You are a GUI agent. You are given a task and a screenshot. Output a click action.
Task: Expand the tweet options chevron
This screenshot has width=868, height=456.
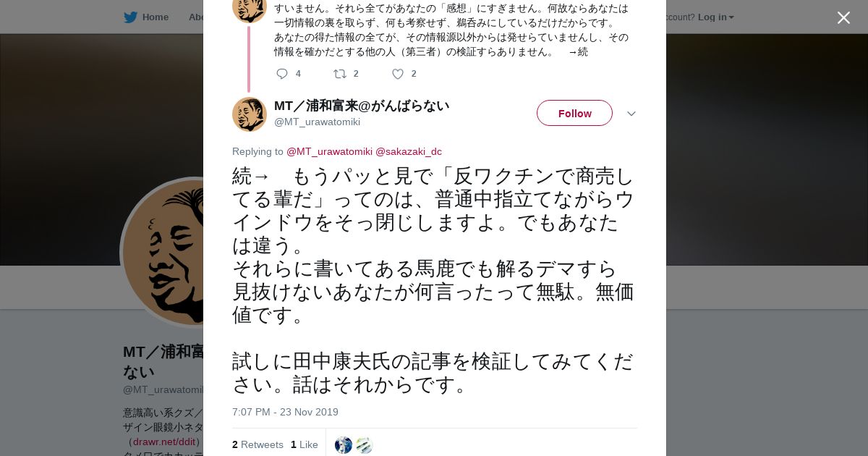tap(631, 114)
